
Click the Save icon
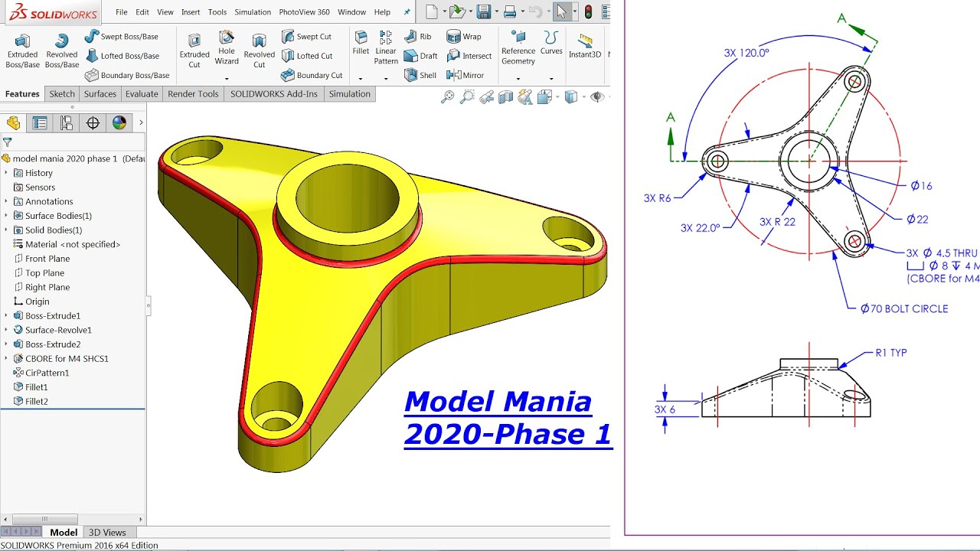[483, 11]
